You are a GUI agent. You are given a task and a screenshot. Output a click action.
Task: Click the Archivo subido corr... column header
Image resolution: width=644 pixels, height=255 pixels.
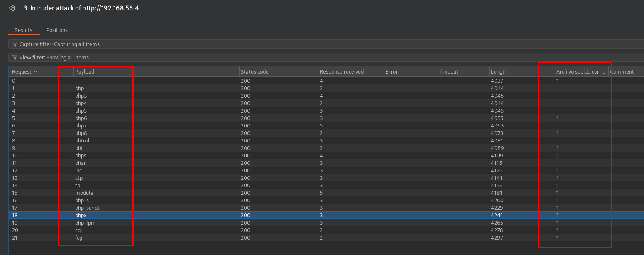[x=580, y=71]
